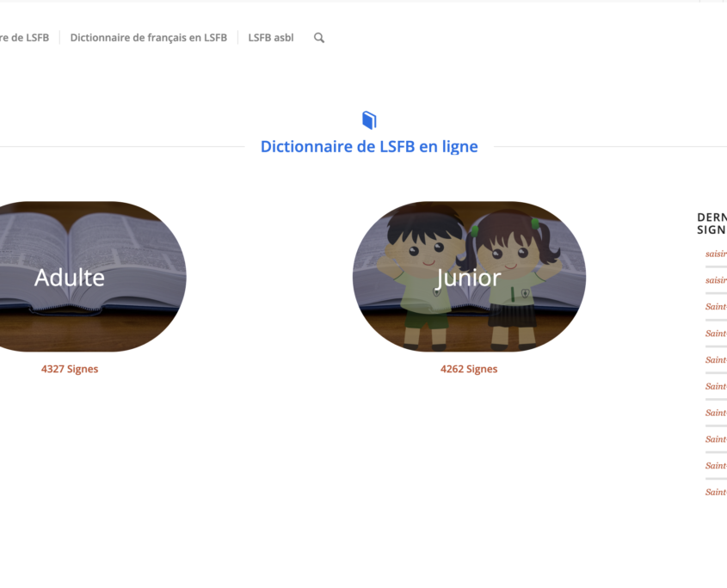Click the 4327 Signes link
Viewport: 727px width, 588px height.
(70, 369)
